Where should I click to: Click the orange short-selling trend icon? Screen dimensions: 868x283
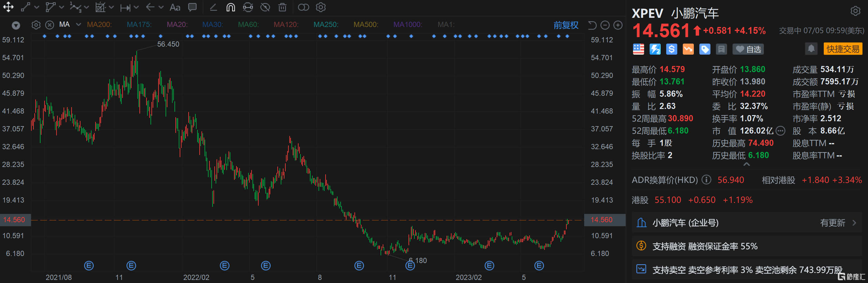(688, 49)
